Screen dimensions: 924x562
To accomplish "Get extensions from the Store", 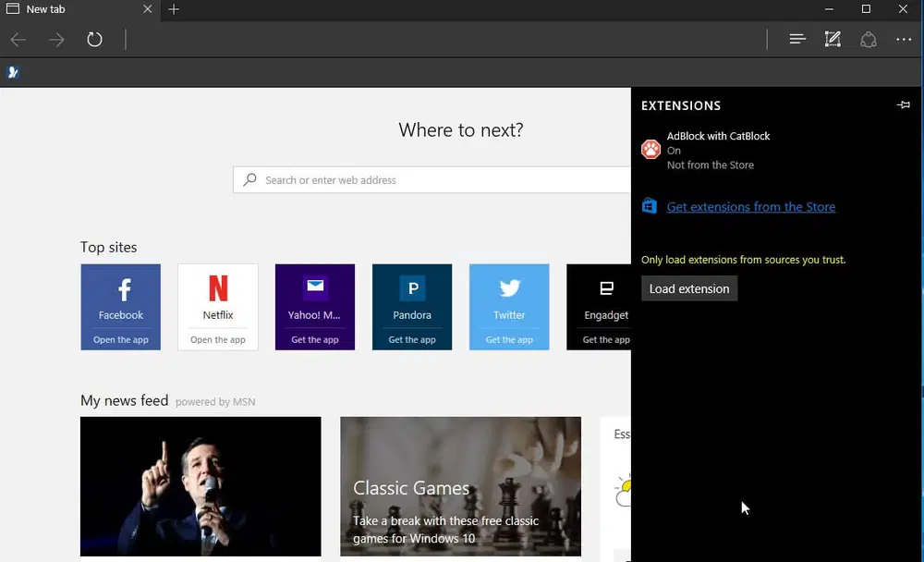I will pyautogui.click(x=750, y=206).
